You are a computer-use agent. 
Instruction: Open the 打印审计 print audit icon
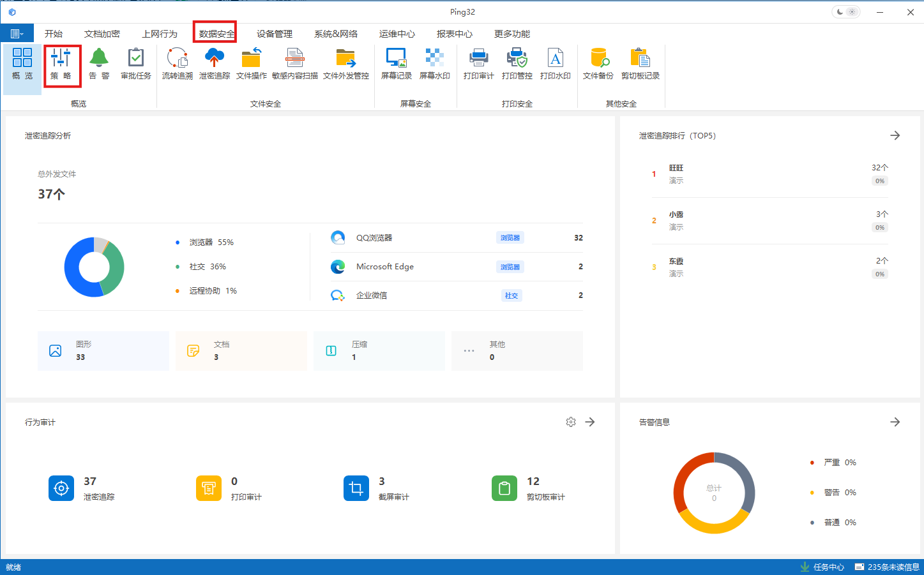(478, 64)
